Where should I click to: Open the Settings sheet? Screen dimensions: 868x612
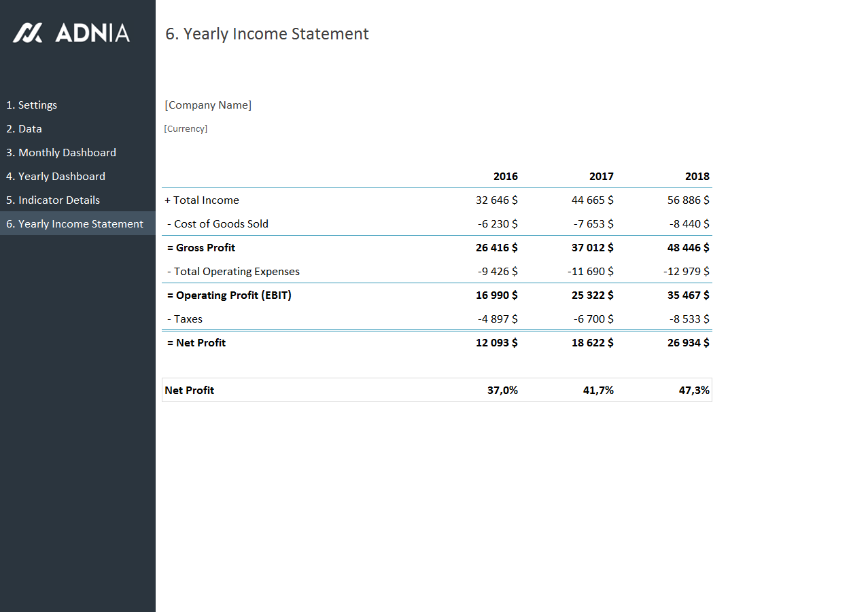(x=31, y=105)
